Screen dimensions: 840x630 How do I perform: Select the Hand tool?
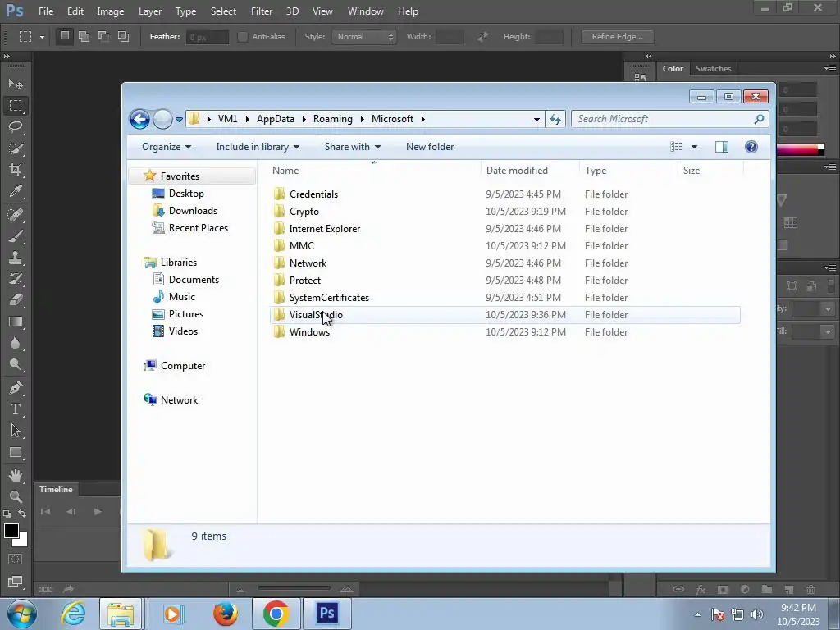(16, 475)
